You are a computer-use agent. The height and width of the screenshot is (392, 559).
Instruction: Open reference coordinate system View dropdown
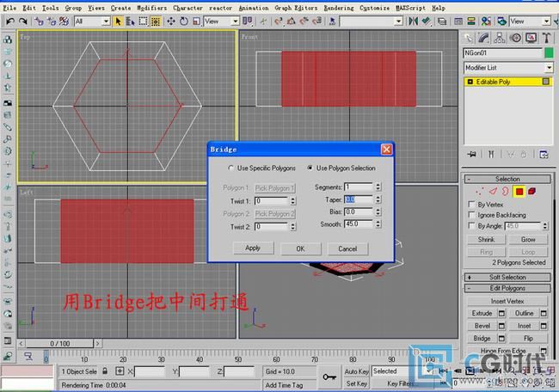pyautogui.click(x=221, y=21)
